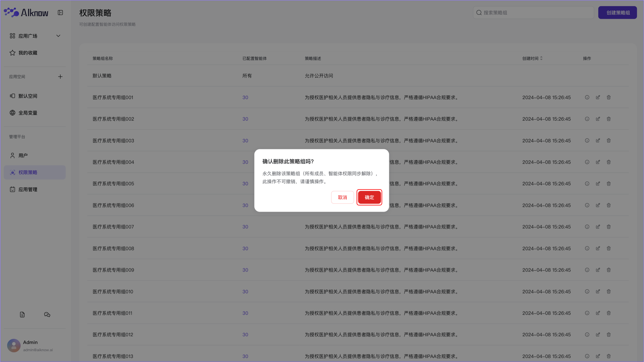
Task: Open info icon for 医疗系统专用组008
Action: click(x=587, y=248)
